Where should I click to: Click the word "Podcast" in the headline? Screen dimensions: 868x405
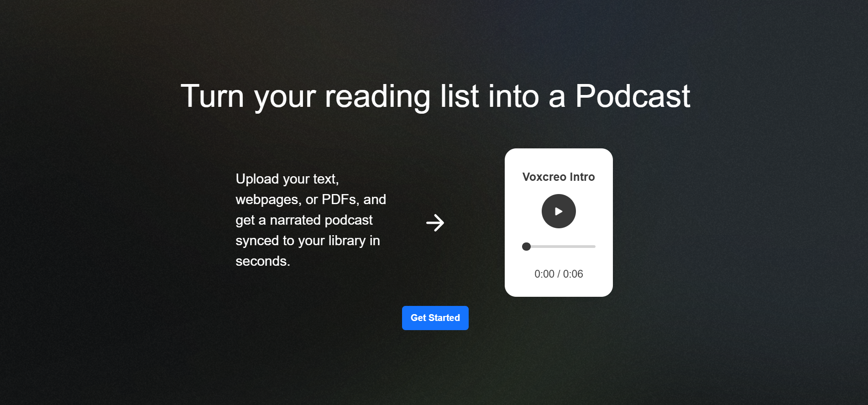(x=633, y=96)
